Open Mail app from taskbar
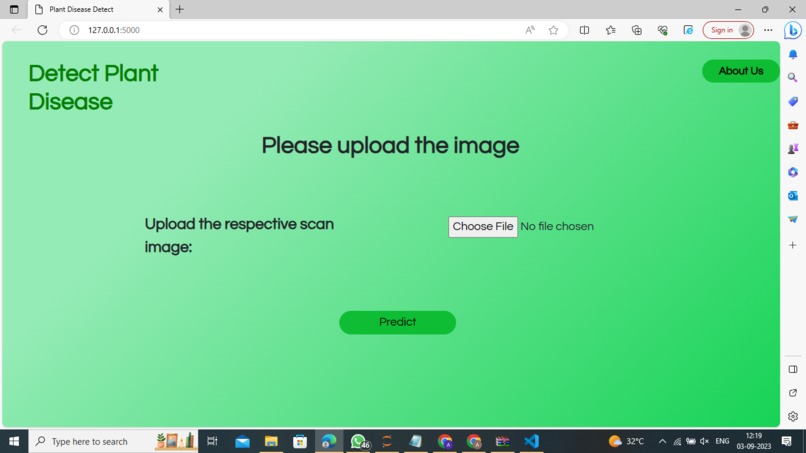The width and height of the screenshot is (806, 453). 242,441
